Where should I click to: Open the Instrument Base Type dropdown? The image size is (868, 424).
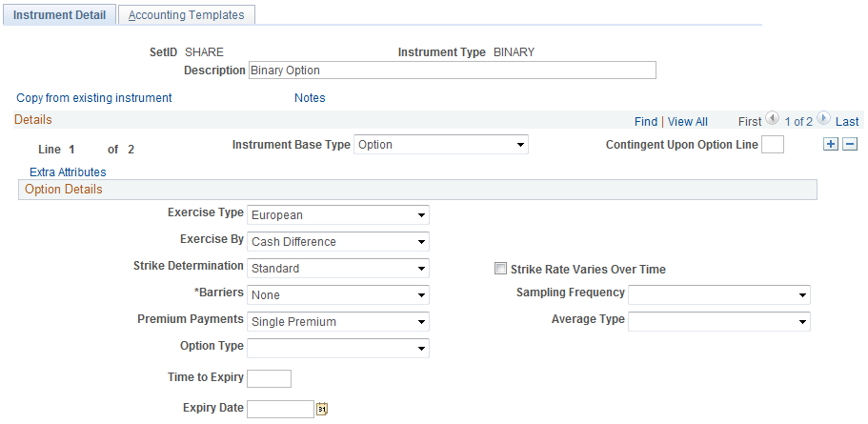point(440,145)
